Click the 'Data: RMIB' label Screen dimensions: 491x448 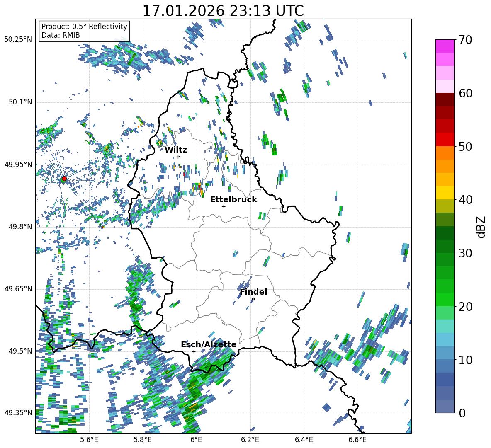tap(61, 35)
